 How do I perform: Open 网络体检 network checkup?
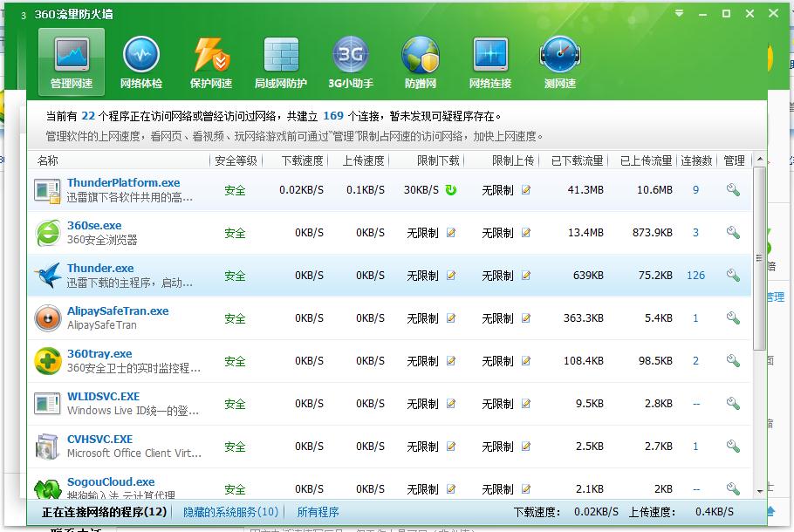(141, 62)
